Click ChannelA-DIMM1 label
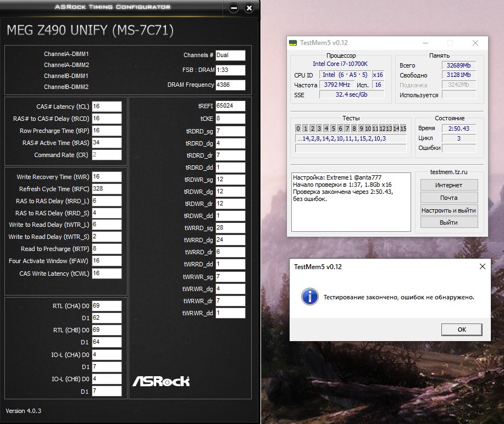The image size is (504, 424). click(66, 54)
